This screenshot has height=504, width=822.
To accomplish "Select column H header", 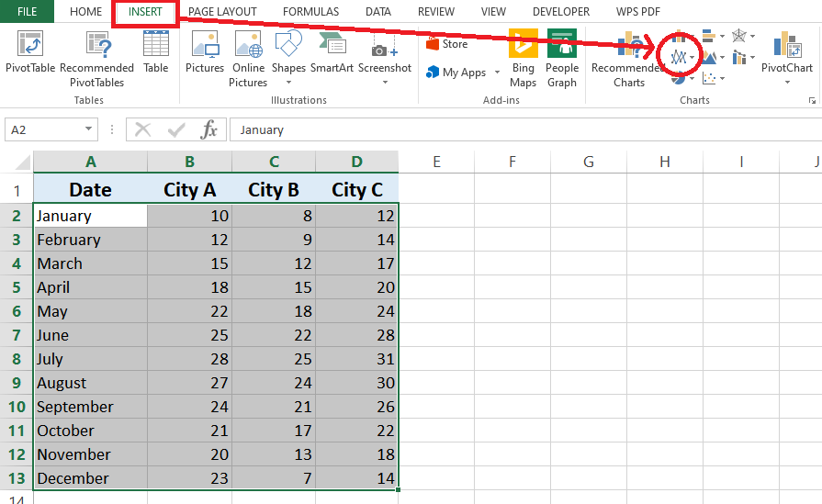I will pyautogui.click(x=665, y=162).
